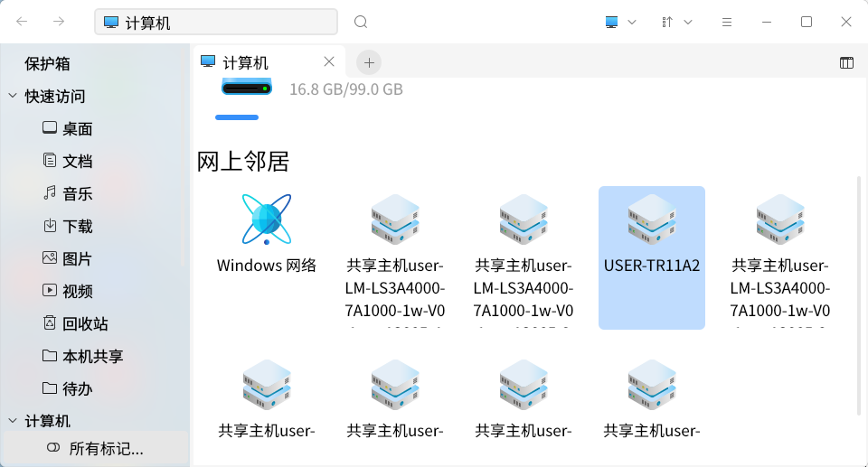Click the vertical scrollbar on the right
The width and height of the screenshot is (868, 467).
[859, 296]
